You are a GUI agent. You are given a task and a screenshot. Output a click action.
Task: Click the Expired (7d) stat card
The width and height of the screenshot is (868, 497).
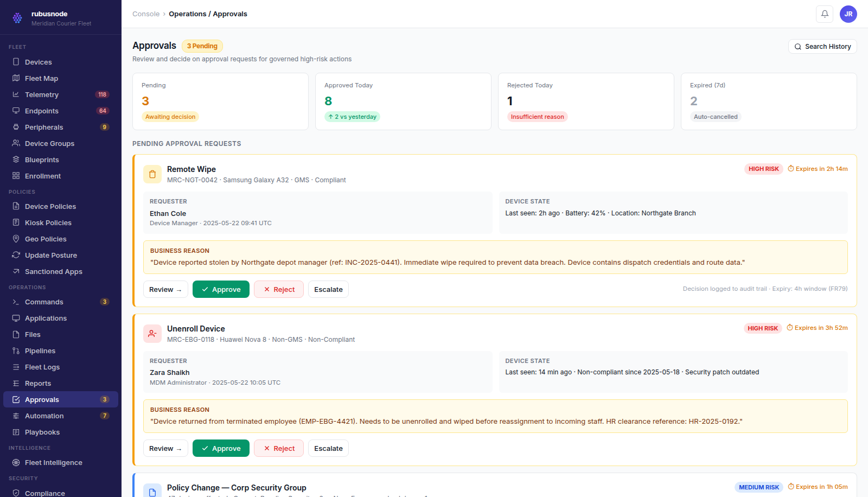769,101
